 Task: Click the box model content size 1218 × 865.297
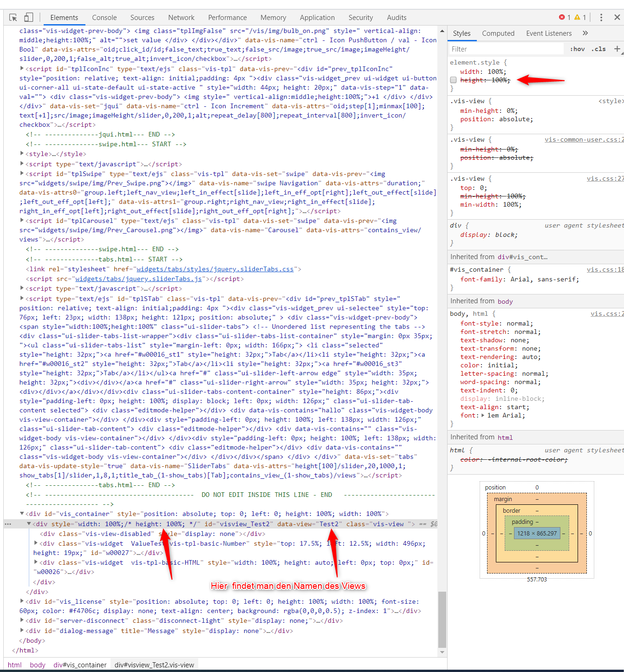coord(537,533)
